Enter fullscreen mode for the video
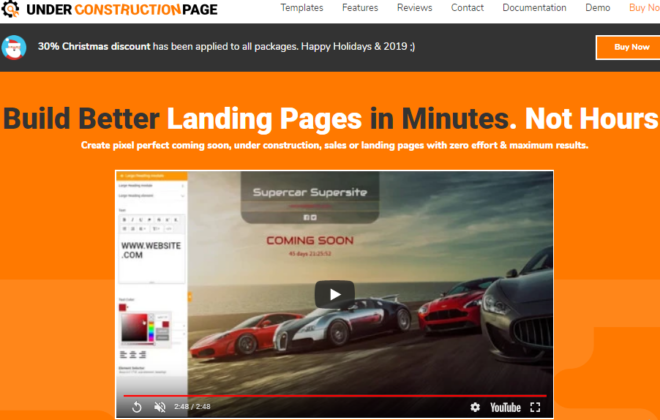The width and height of the screenshot is (660, 420). pyautogui.click(x=535, y=407)
